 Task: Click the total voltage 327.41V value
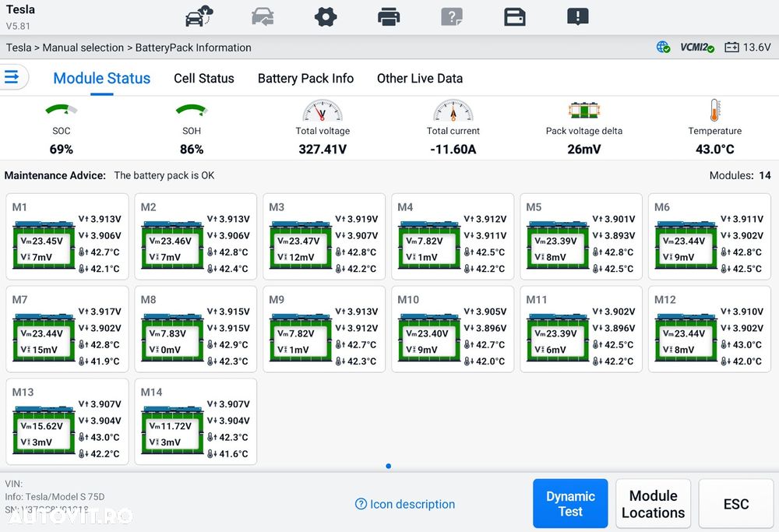pos(323,149)
